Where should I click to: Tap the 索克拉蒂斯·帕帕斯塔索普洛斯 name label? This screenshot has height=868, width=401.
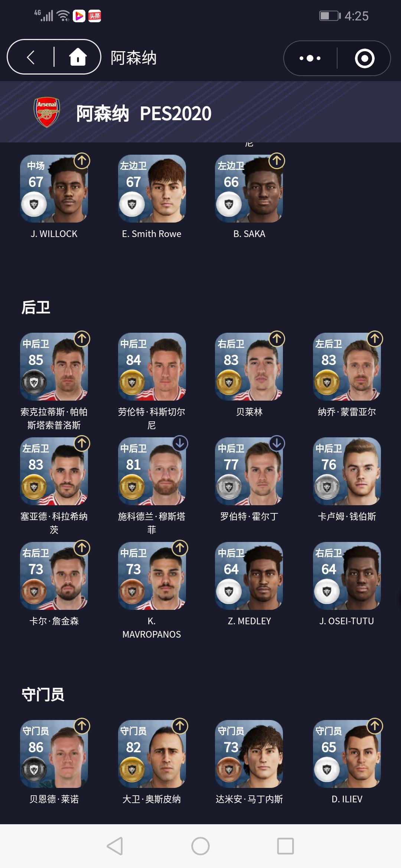point(54,418)
